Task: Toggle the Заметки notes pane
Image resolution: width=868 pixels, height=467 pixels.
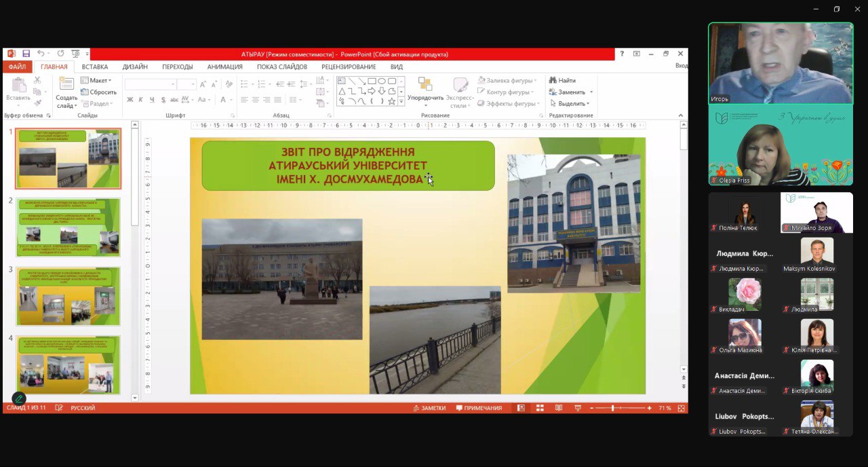Action: (429, 408)
